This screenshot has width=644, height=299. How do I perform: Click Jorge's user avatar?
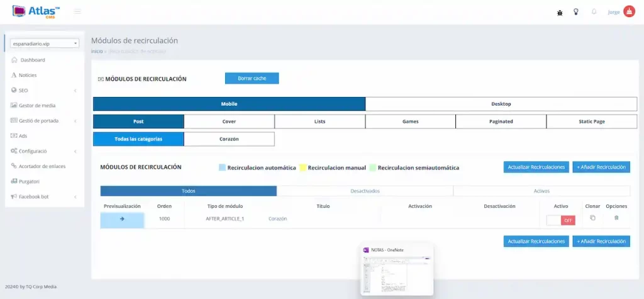pyautogui.click(x=629, y=12)
